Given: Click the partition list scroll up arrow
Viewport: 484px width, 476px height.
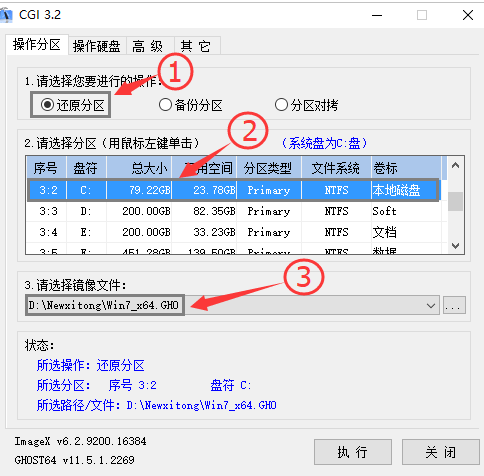Looking at the screenshot, I should (455, 166).
